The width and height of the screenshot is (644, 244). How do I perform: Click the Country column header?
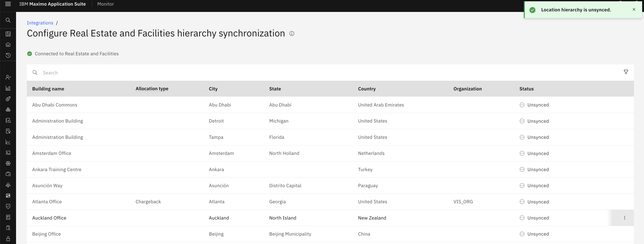pos(367,89)
